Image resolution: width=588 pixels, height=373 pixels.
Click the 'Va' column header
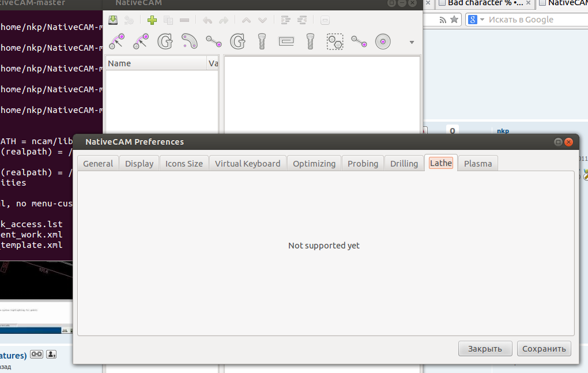(x=213, y=63)
